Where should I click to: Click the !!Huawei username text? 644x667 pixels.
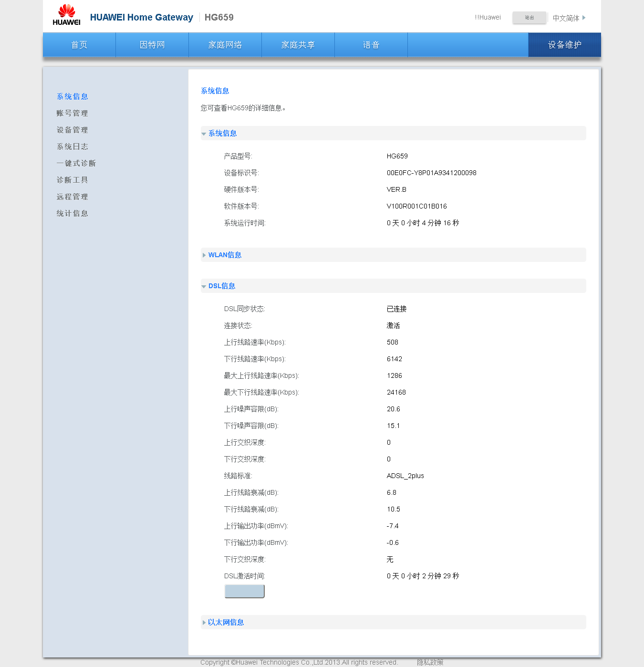point(488,18)
